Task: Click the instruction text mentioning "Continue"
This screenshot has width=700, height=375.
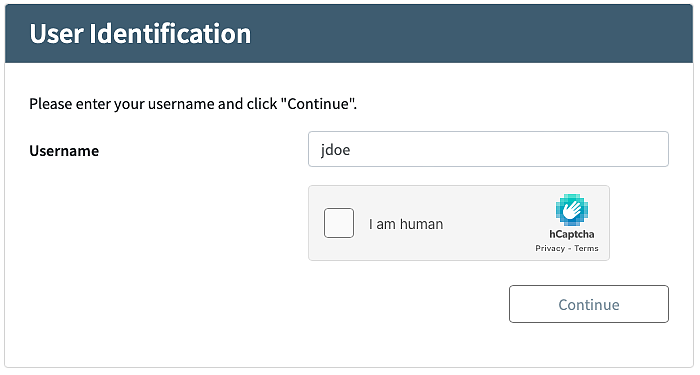Action: click(193, 104)
